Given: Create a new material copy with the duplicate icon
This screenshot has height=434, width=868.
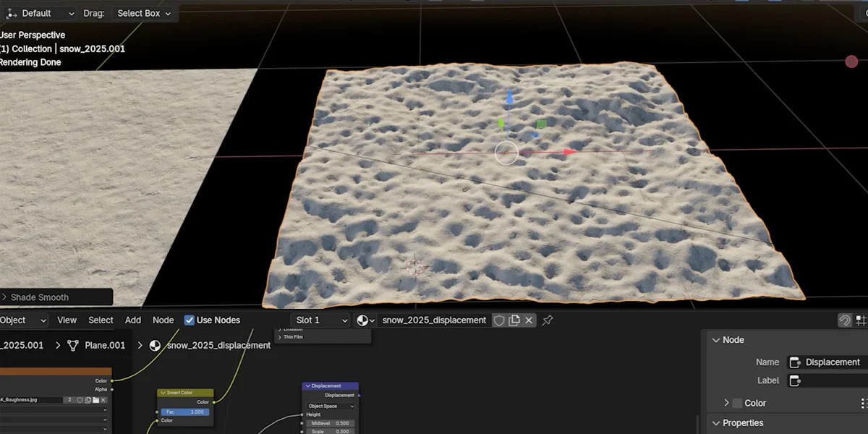Looking at the screenshot, I should pyautogui.click(x=514, y=320).
